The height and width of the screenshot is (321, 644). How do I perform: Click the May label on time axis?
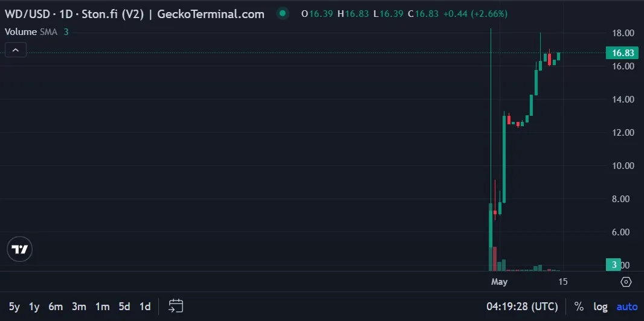pyautogui.click(x=499, y=282)
